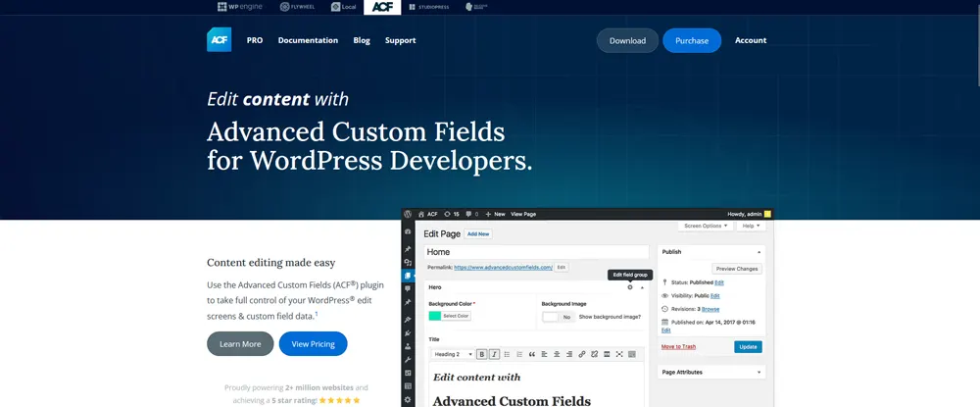Viewport: 980px width, 407px height.
Task: Click the Purchase button
Action: pyautogui.click(x=692, y=40)
